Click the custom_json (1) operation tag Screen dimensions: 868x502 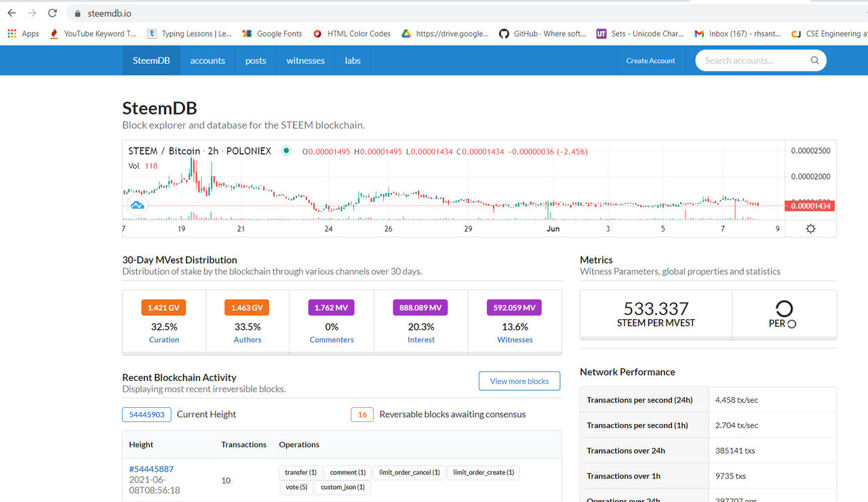[342, 487]
